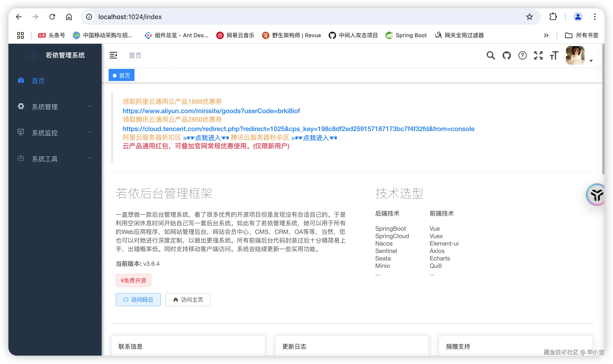Click the 访问码云 button
Screen dimensions: 613x364
138,300
